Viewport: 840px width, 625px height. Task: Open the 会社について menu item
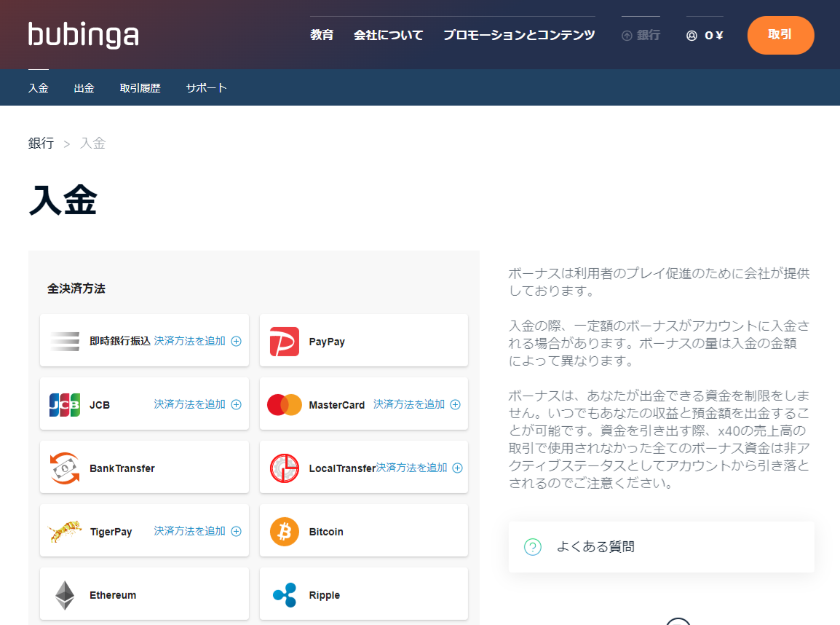pos(389,35)
